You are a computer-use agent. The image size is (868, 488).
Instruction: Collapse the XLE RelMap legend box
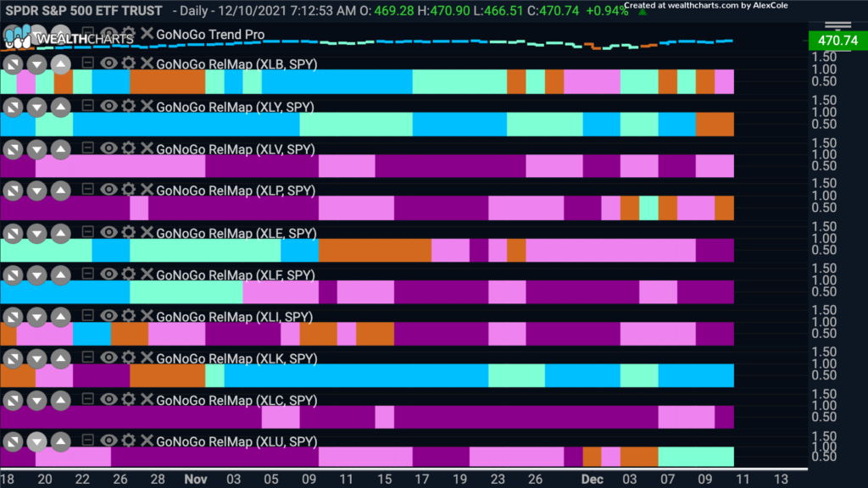point(87,230)
